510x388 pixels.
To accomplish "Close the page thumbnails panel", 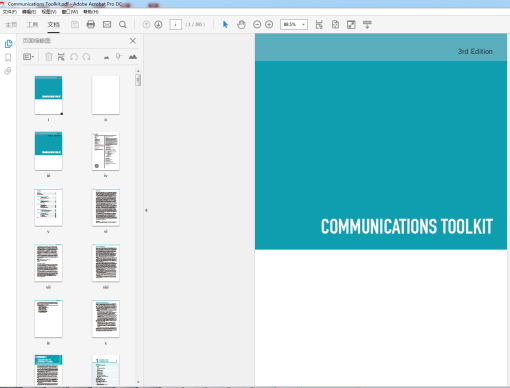I will point(133,41).
